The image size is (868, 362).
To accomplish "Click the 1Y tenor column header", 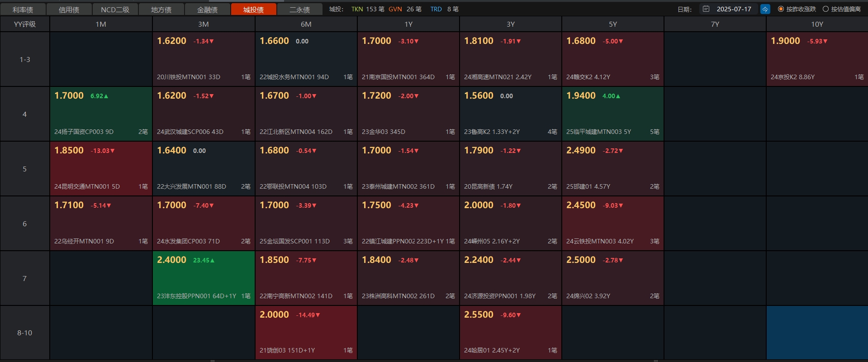I will (x=408, y=24).
